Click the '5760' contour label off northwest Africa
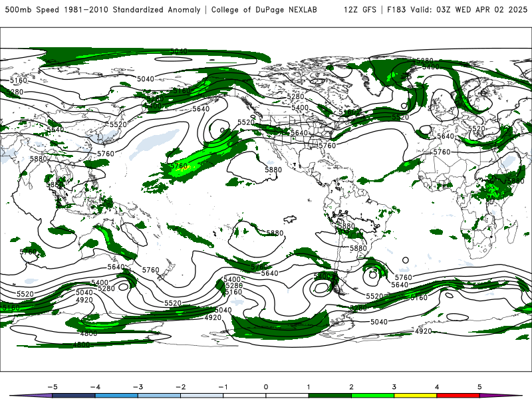 tap(442, 152)
